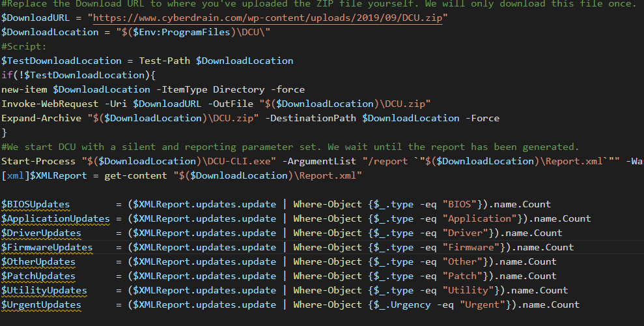Click the $BIOSUpdates variable name
Viewport: 644px width, 326px height.
click(x=36, y=204)
